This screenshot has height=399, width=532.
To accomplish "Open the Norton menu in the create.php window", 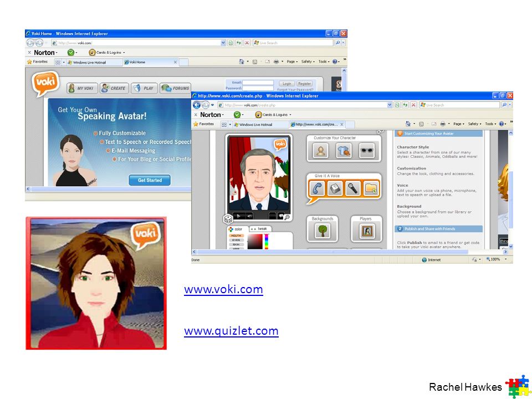I will [212, 115].
